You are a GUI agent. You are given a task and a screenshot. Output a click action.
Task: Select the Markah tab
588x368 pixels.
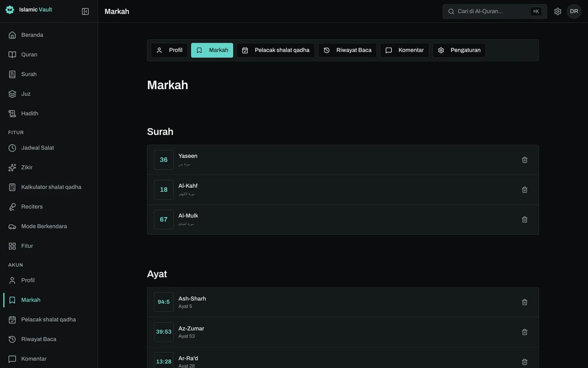(212, 50)
